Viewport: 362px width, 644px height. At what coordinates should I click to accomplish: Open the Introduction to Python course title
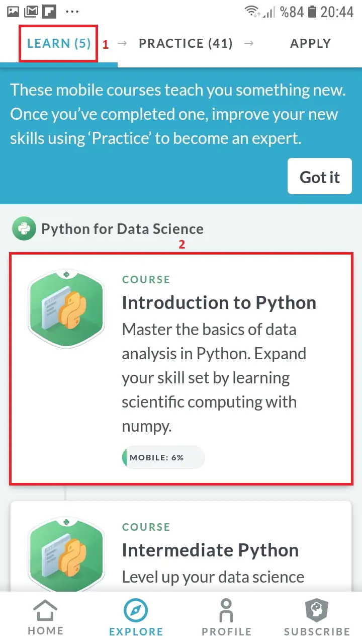pos(219,303)
